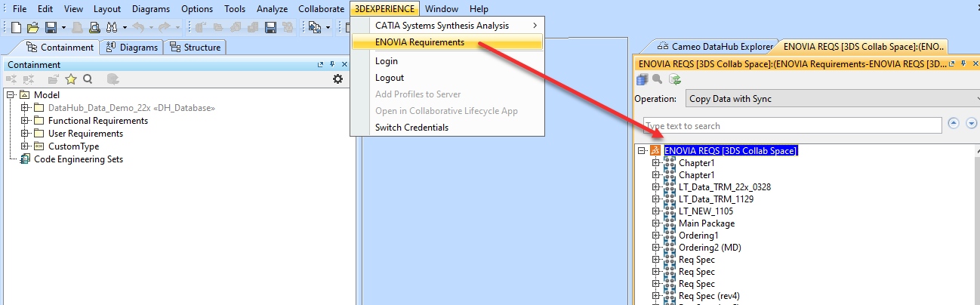Select Code Engineering Sets in Containment tree
This screenshot has height=305, width=980.
click(x=79, y=159)
